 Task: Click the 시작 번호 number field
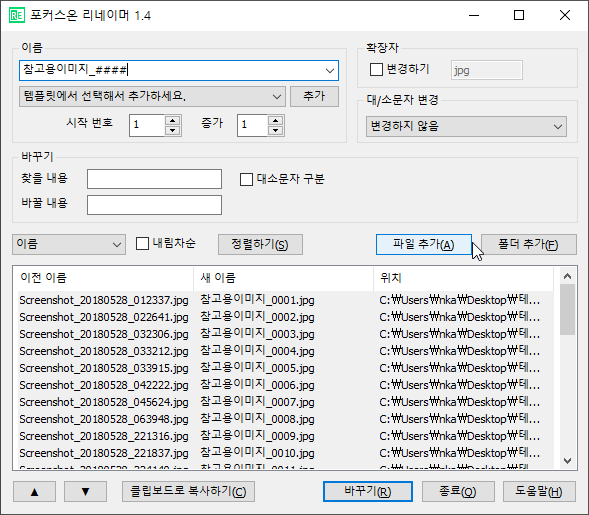[x=147, y=125]
